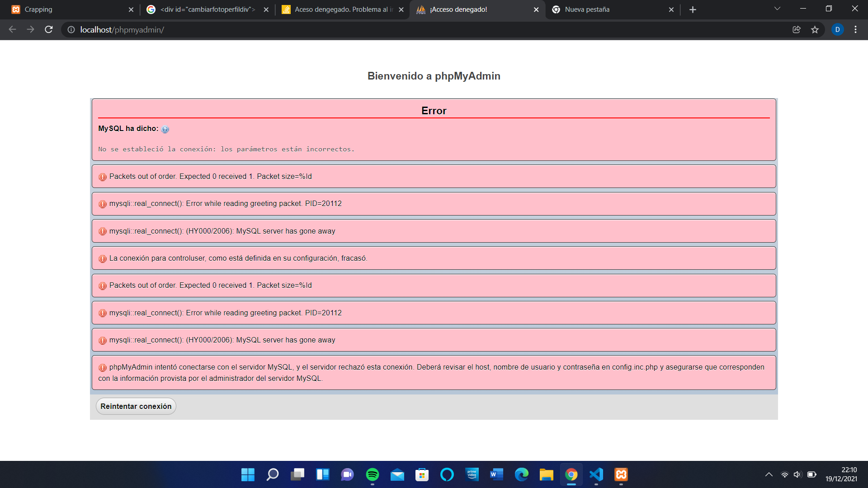Open Task View on taskbar
This screenshot has height=488, width=868.
click(x=297, y=474)
